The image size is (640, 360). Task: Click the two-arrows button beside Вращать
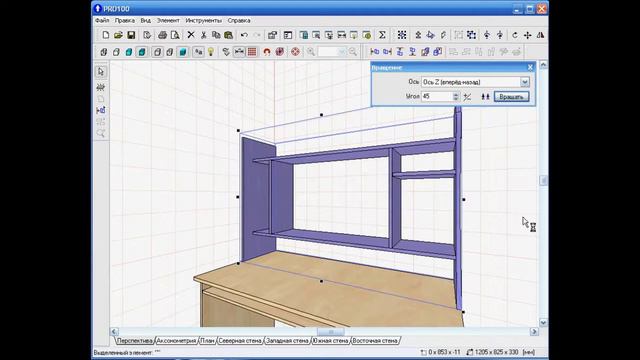[x=485, y=97]
